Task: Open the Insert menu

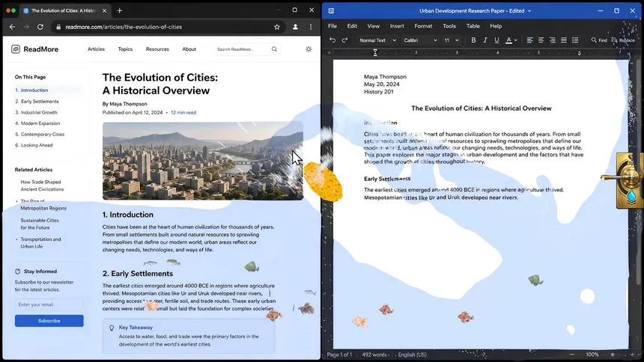Action: coord(397,26)
